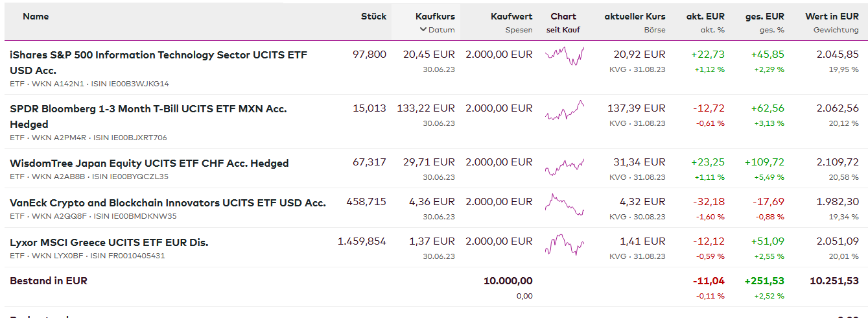Open VanEck Crypto and Blockchain Innovators link
Image resolution: width=868 pixels, height=318 pixels.
(x=168, y=202)
